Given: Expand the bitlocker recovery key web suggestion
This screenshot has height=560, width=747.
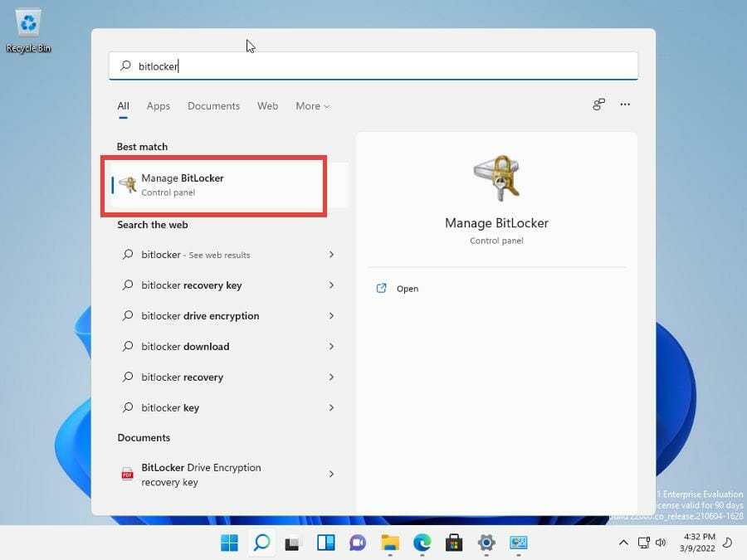Looking at the screenshot, I should pos(331,285).
